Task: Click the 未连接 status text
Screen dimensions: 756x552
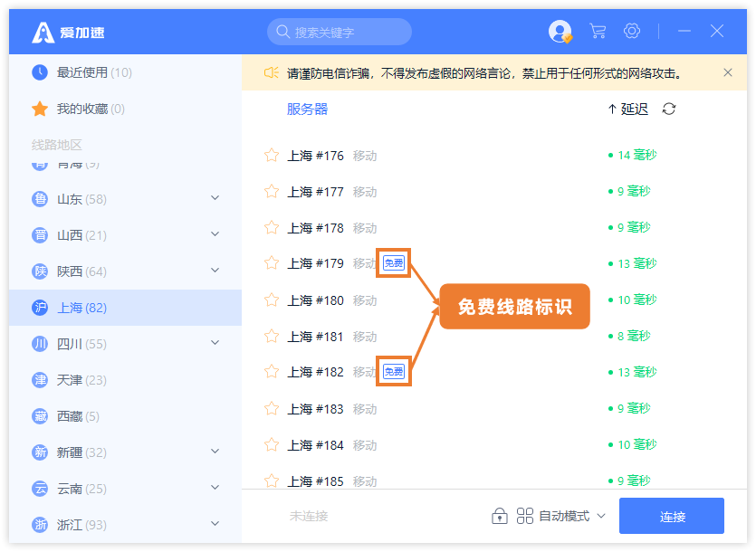Action: point(309,516)
